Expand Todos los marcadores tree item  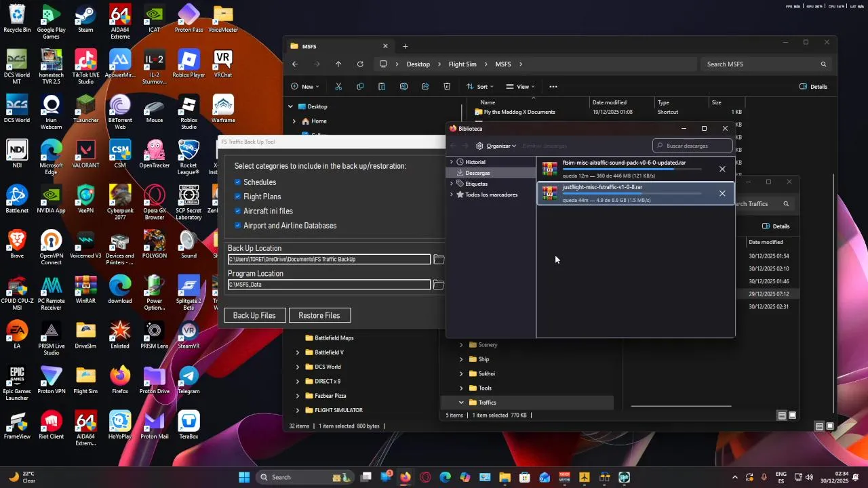pos(452,195)
